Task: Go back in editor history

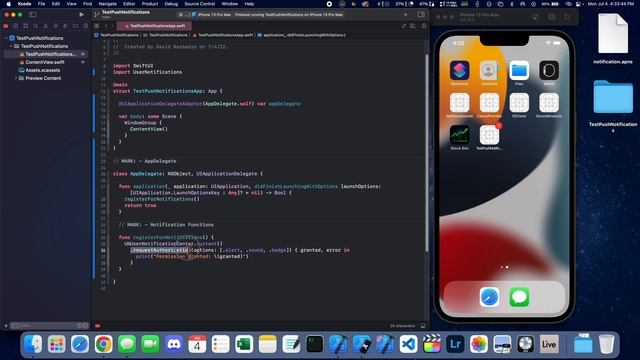Action: (106, 26)
